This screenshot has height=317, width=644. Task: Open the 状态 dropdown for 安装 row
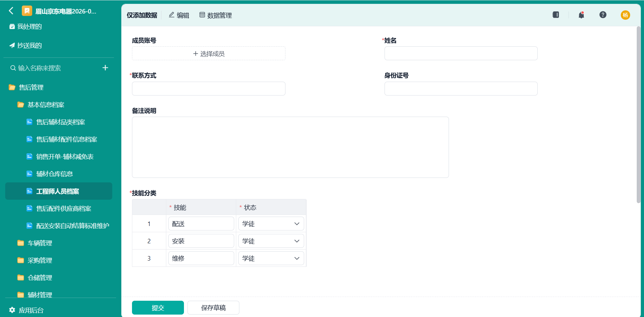pos(271,241)
